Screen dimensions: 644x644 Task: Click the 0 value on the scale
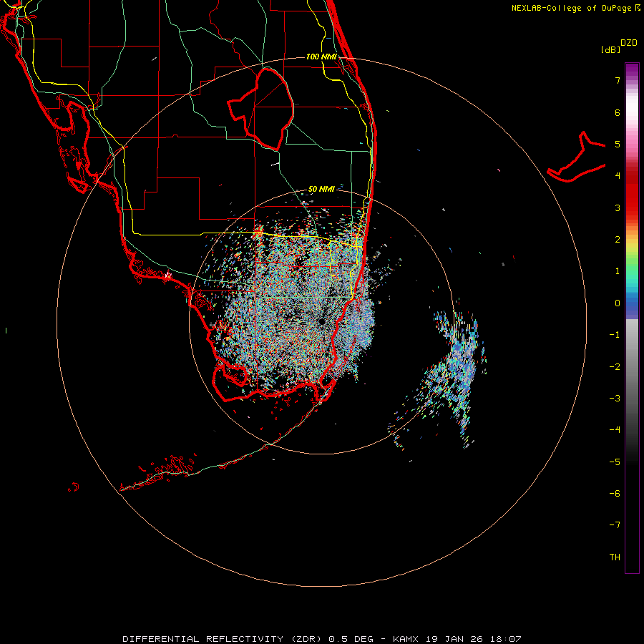pyautogui.click(x=618, y=303)
